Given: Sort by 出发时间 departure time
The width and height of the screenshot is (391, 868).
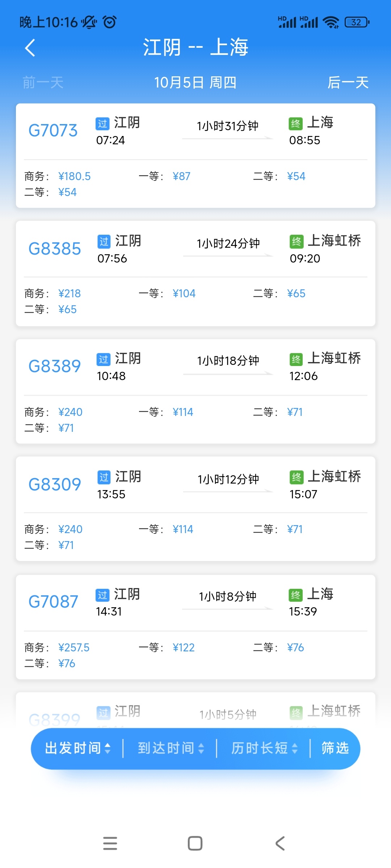Looking at the screenshot, I should click(x=77, y=748).
